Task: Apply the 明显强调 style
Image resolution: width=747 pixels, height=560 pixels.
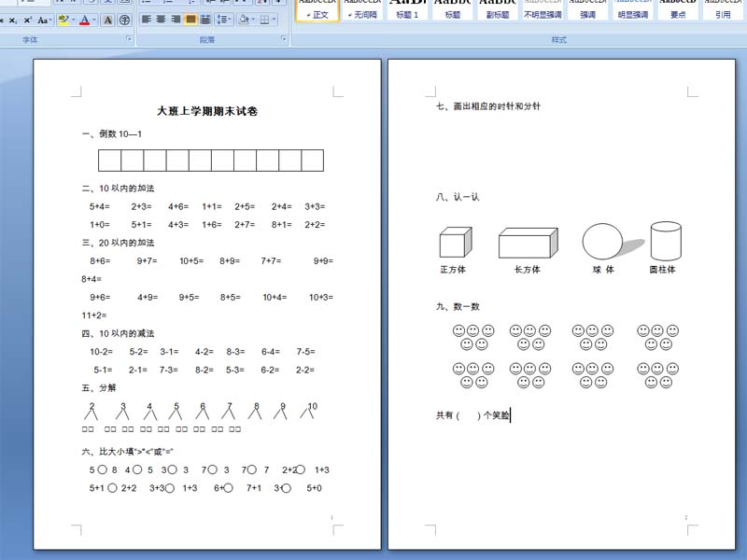Action: (633, 10)
